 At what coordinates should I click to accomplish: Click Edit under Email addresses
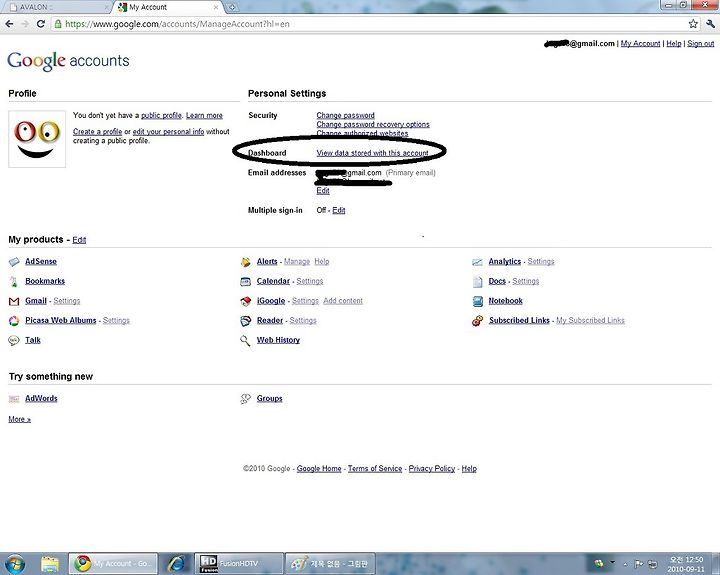pos(323,191)
